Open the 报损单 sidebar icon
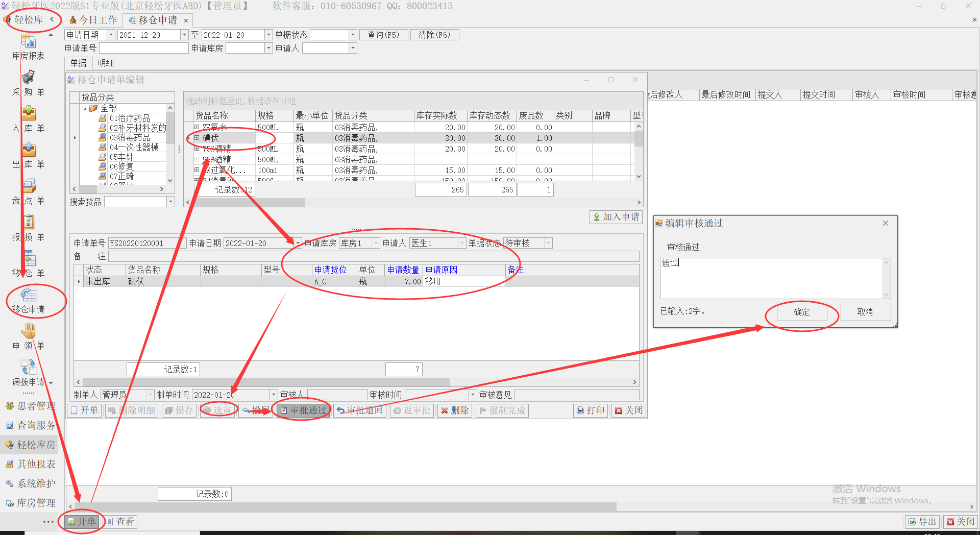980x535 pixels. (x=29, y=222)
